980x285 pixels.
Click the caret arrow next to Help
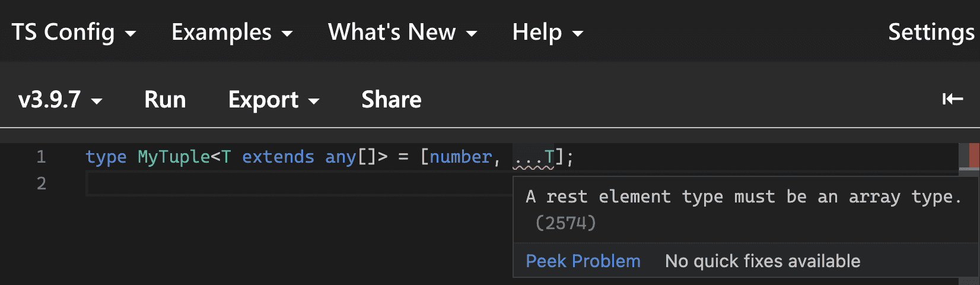click(x=577, y=34)
